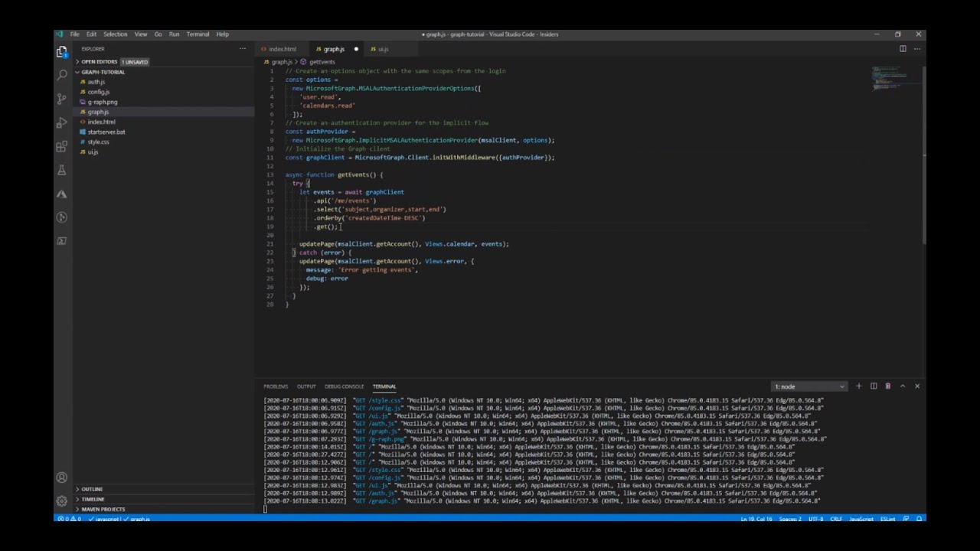Image resolution: width=980 pixels, height=551 pixels.
Task: Open the Extensions view
Action: [62, 146]
